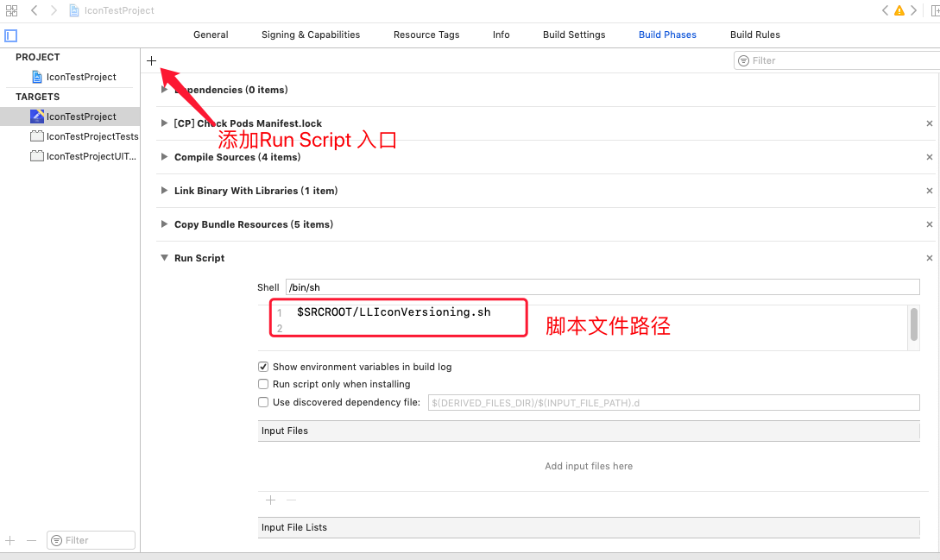
Task: Expand [CP] Check Pods Manifest.lock phase
Action: click(x=164, y=123)
